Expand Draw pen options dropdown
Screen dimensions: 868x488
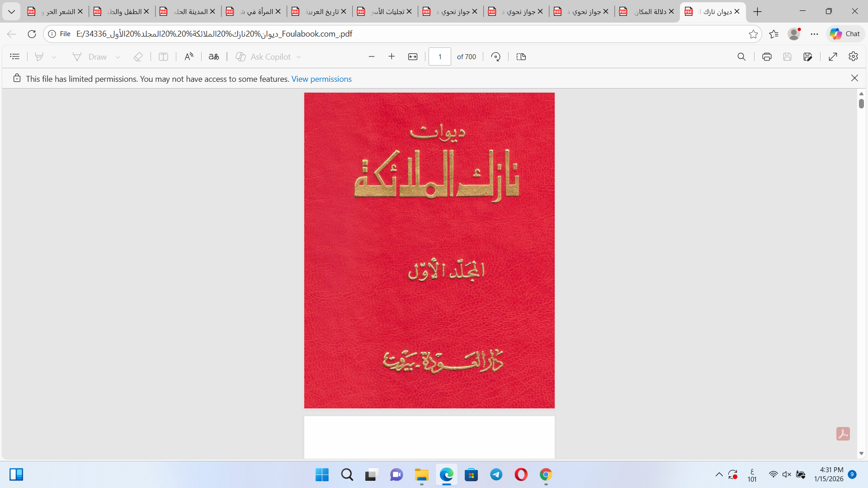click(x=118, y=57)
